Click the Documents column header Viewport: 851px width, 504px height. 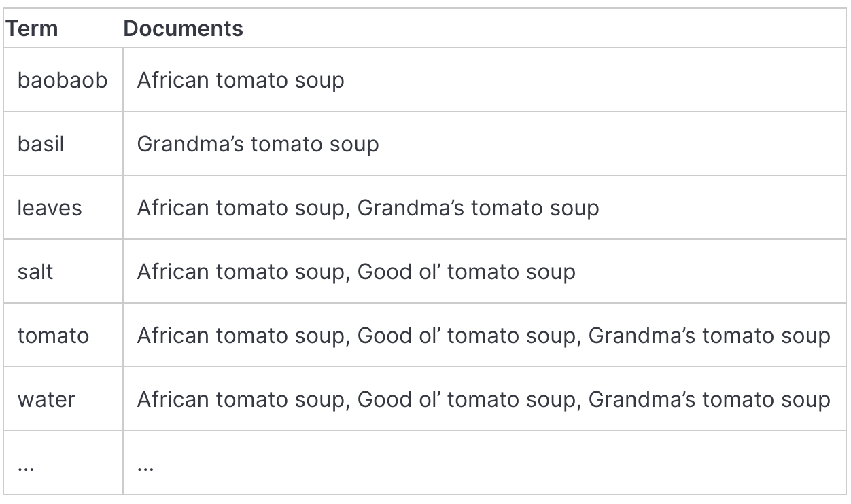click(x=183, y=29)
